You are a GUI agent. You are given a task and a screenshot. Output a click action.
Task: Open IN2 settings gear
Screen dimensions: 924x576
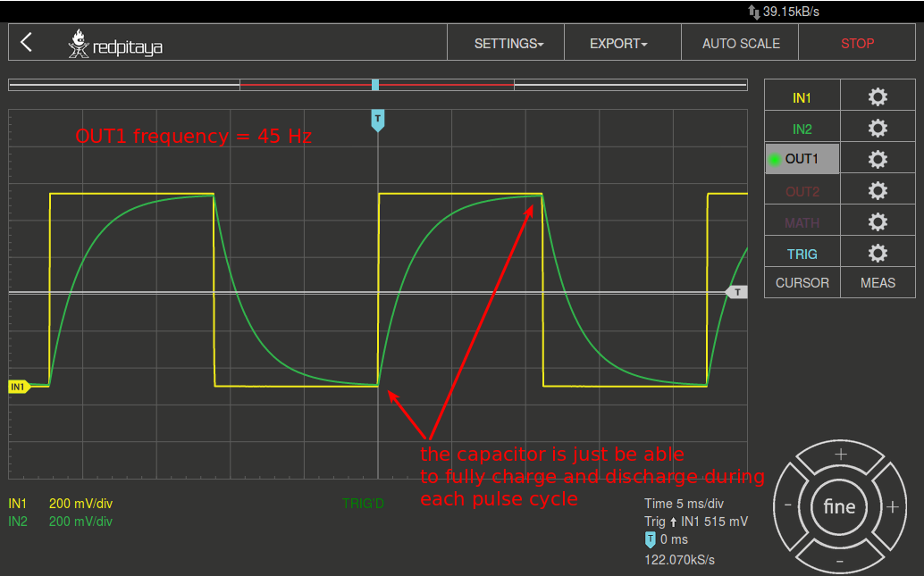coord(878,128)
